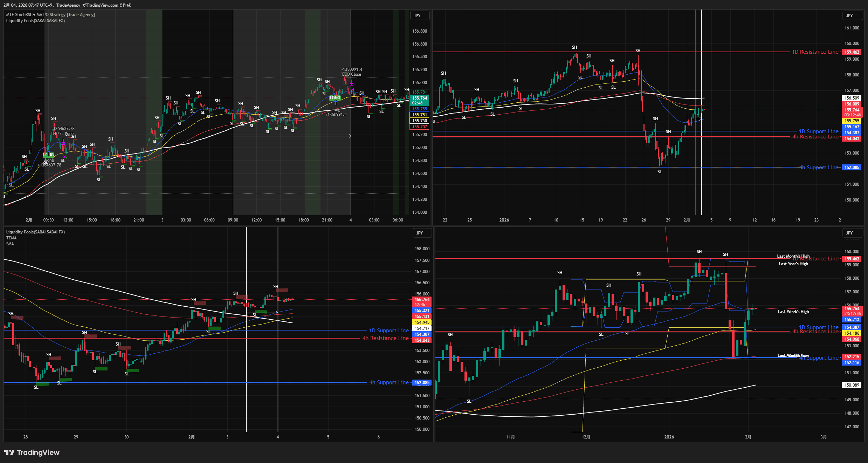This screenshot has width=868, height=463.
Task: Select the SMA indicator legend
Action: [x=10, y=244]
